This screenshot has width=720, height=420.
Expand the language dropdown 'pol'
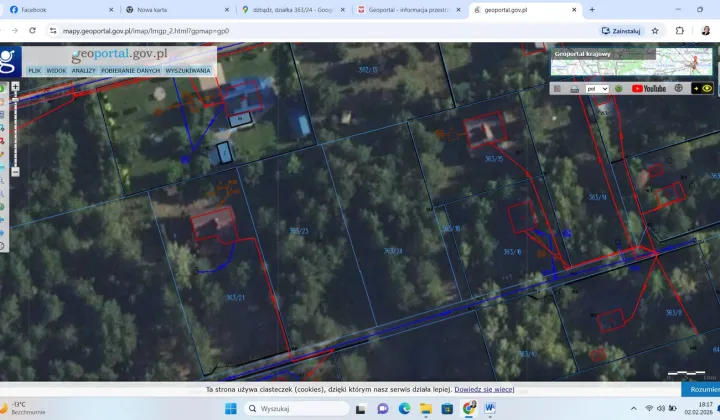pos(598,88)
